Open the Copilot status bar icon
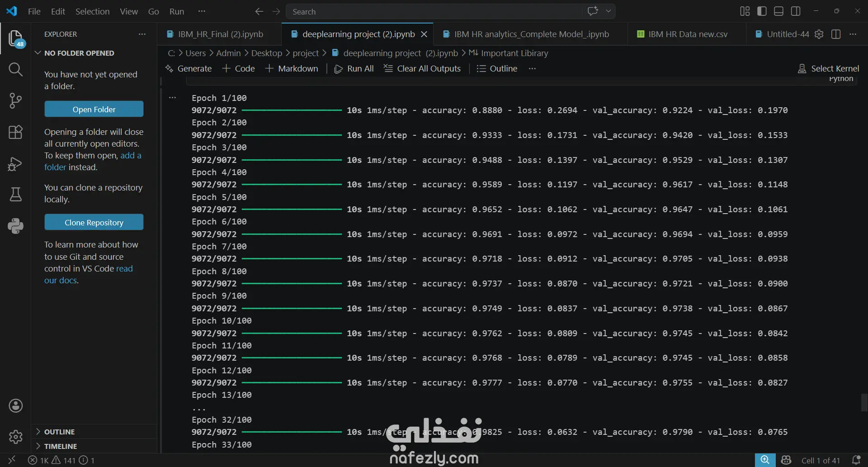 tap(786, 460)
